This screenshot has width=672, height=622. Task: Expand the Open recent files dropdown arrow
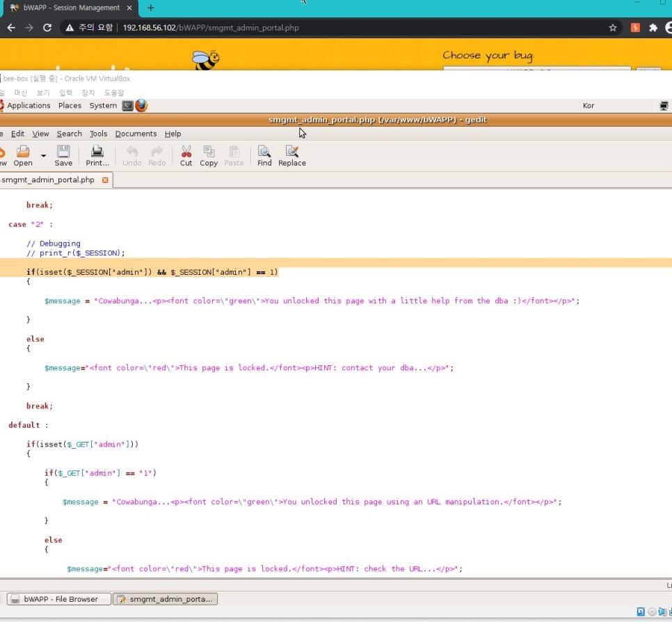[x=43, y=156]
